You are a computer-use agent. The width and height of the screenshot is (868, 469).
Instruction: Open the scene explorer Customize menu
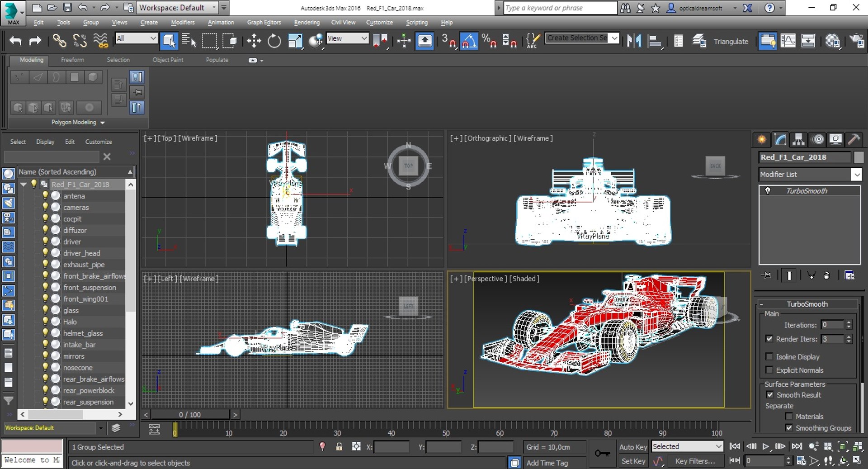click(x=99, y=142)
